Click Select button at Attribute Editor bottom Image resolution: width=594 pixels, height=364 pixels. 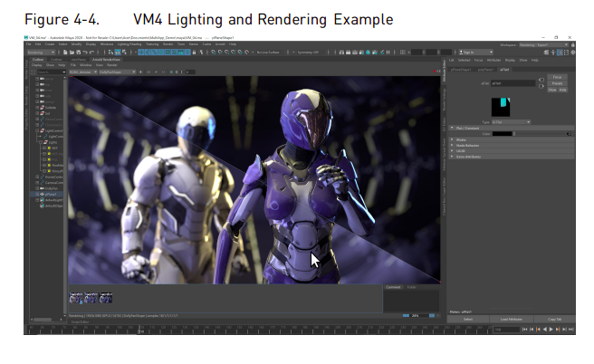[468, 320]
